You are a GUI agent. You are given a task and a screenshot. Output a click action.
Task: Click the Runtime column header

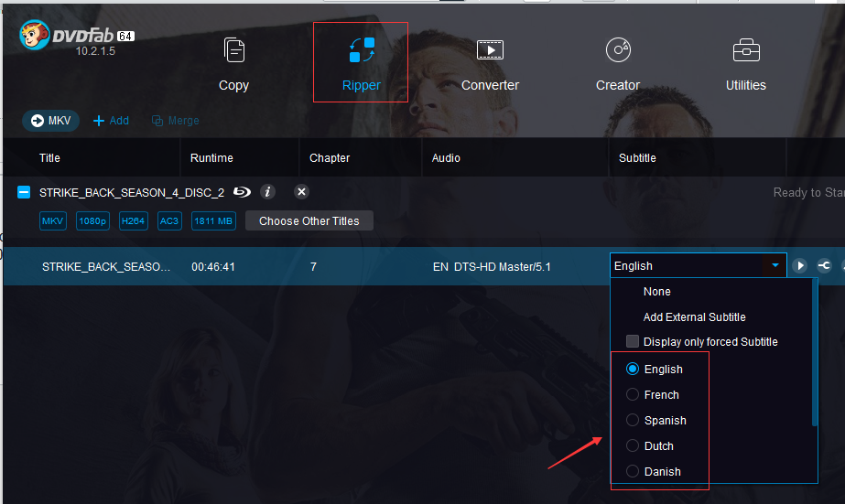click(x=211, y=157)
